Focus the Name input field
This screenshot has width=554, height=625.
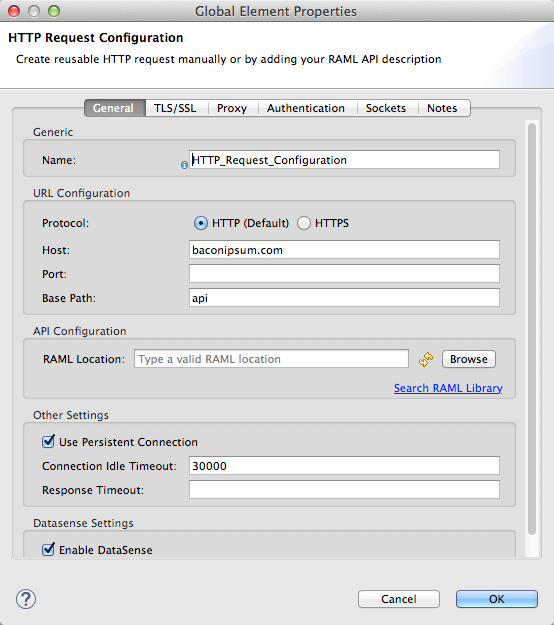[x=344, y=159]
